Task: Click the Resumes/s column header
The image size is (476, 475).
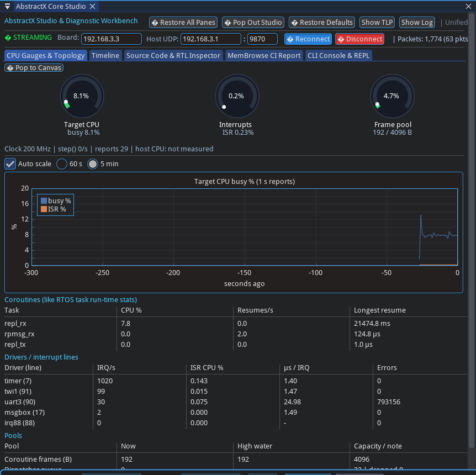Action: coord(255,310)
